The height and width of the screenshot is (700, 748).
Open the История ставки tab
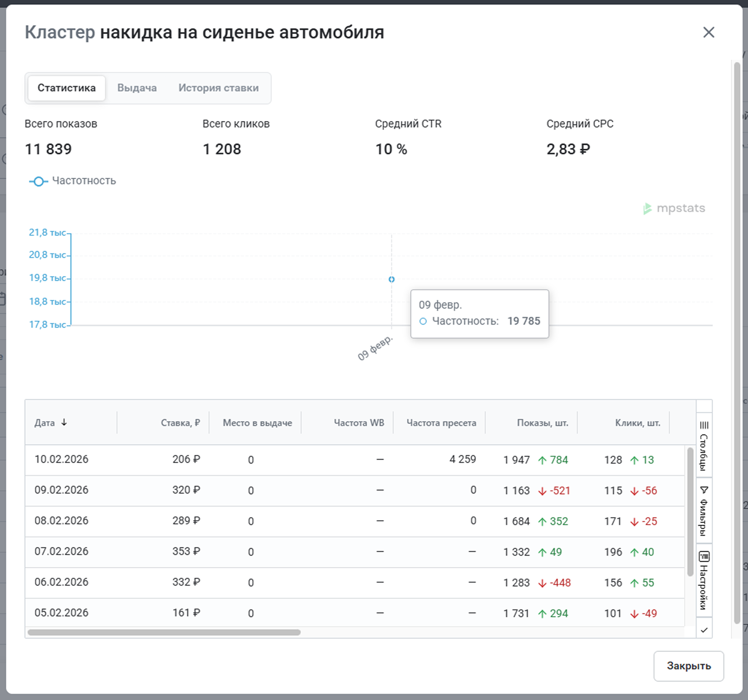pyautogui.click(x=218, y=88)
